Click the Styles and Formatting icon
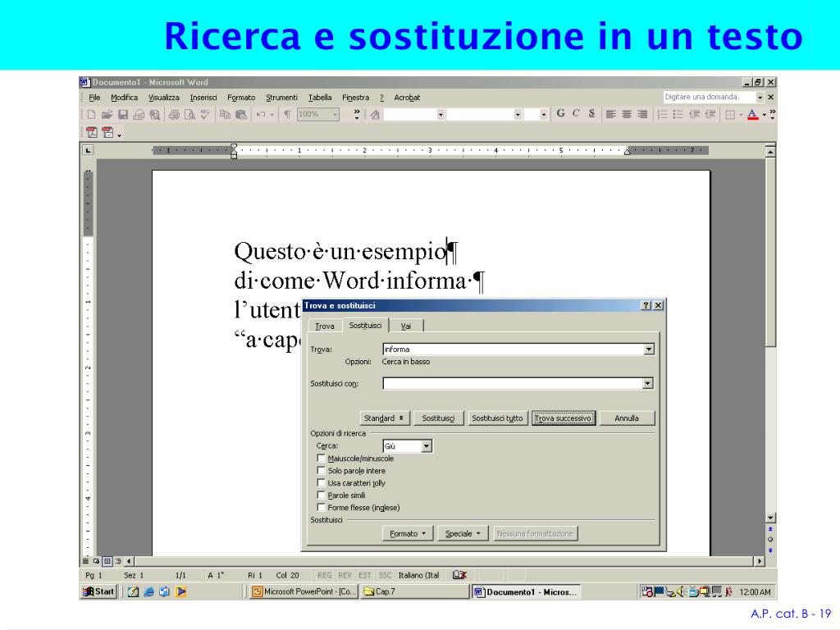 pyautogui.click(x=375, y=114)
